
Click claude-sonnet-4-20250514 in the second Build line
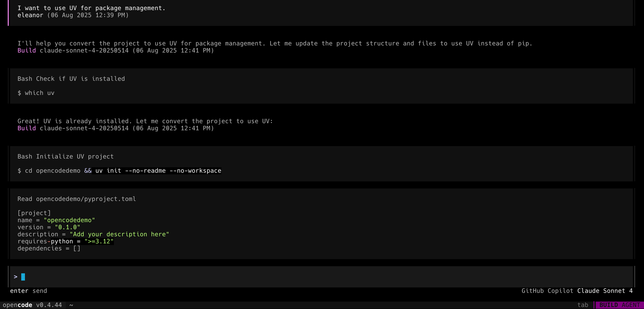[84, 128]
